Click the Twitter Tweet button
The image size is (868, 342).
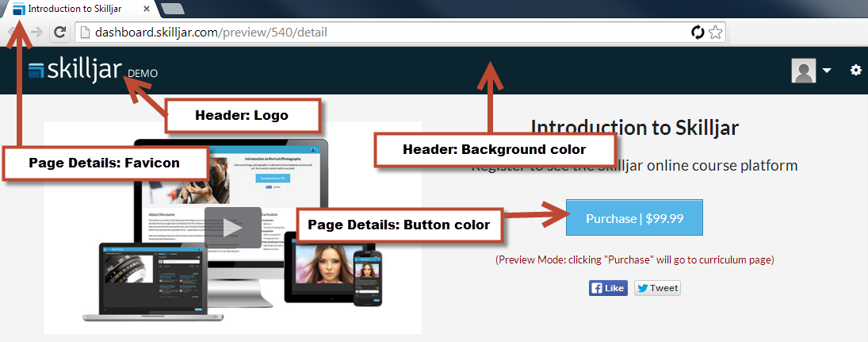click(x=657, y=288)
